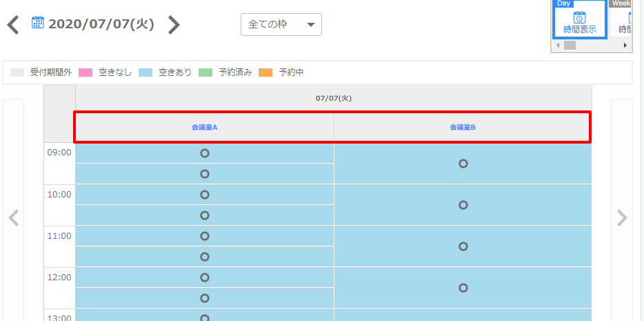The height and width of the screenshot is (321, 644).
Task: Go to next day beside the date
Action: coord(174,25)
